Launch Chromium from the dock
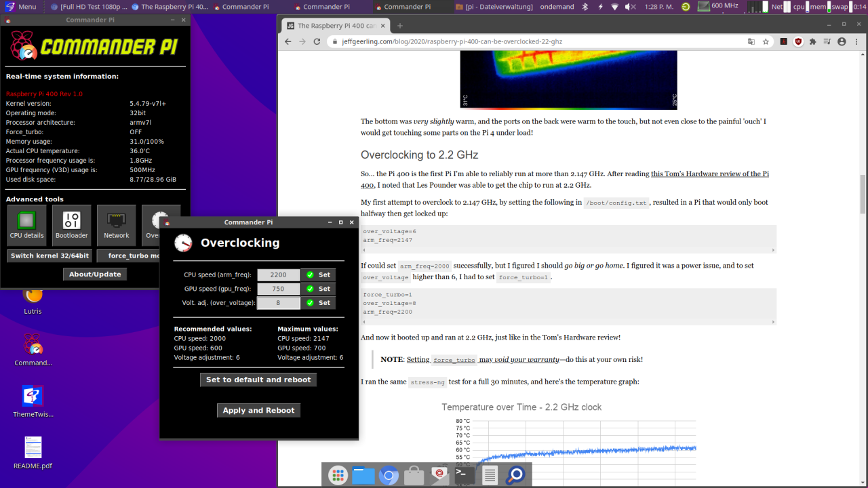 point(389,475)
